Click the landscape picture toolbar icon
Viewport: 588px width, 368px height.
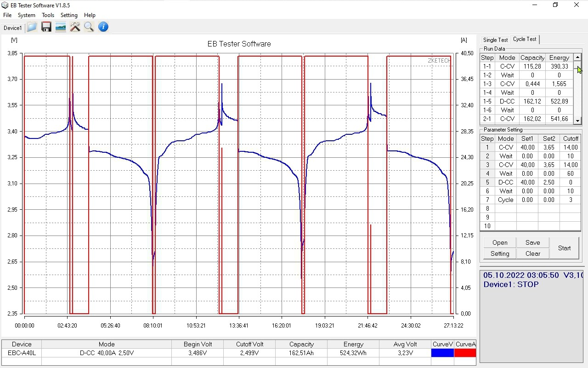[x=60, y=27]
